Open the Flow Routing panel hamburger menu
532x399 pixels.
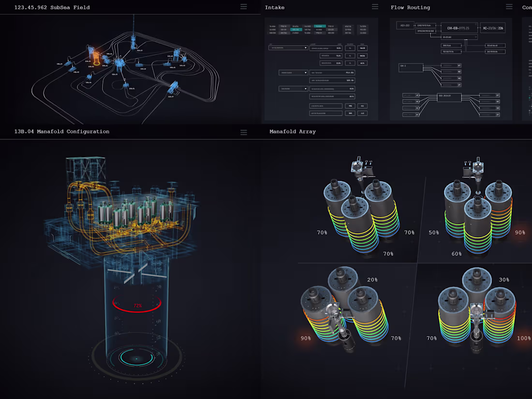509,7
